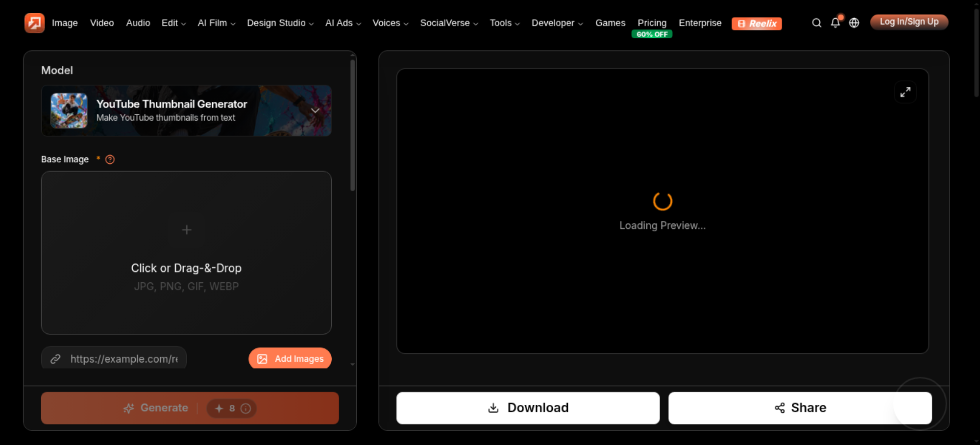The height and width of the screenshot is (445, 980).
Task: Click the plus icon in upload area
Action: [x=187, y=230]
